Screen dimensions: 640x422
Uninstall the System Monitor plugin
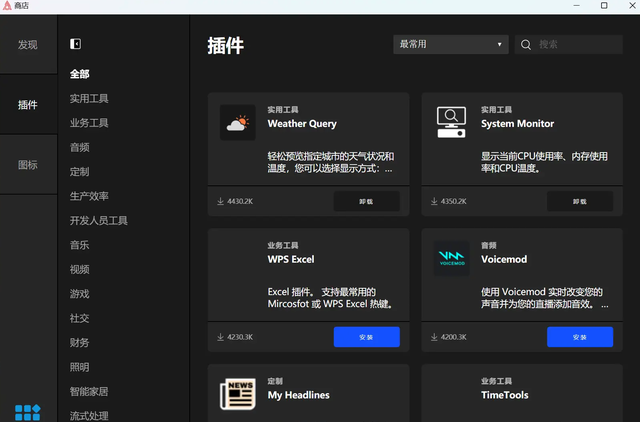(580, 201)
